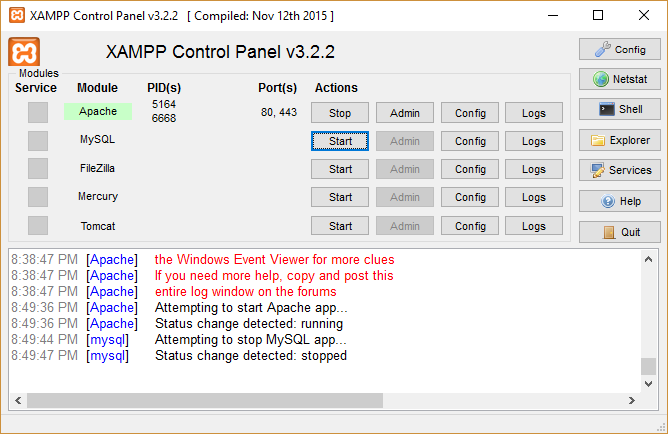
Task: Open FileZilla Config options
Action: coord(470,169)
